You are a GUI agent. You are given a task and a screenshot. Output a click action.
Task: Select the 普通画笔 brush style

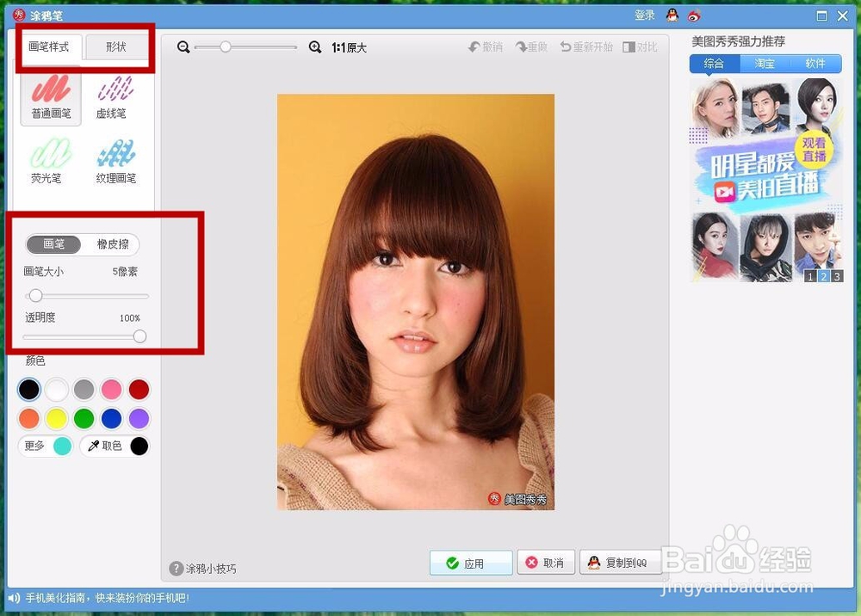(x=51, y=98)
